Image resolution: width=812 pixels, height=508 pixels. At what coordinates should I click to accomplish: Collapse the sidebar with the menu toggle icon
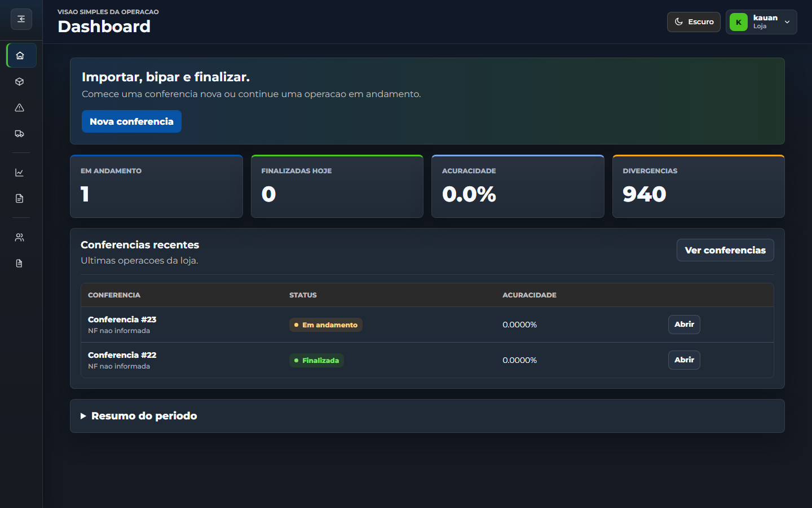pyautogui.click(x=21, y=19)
